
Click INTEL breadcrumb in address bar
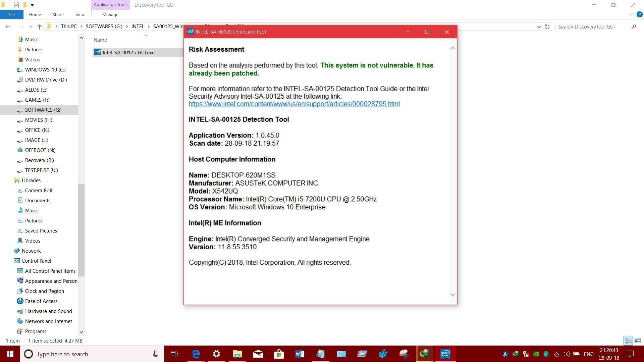pyautogui.click(x=138, y=27)
